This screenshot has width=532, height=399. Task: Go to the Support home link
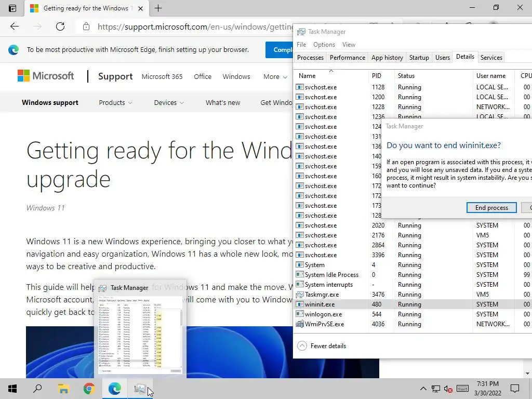[x=115, y=77]
